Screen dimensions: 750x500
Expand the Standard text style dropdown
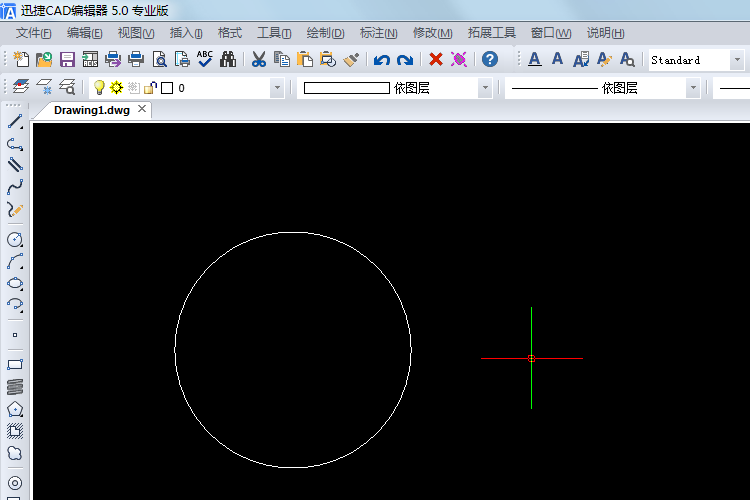click(737, 60)
